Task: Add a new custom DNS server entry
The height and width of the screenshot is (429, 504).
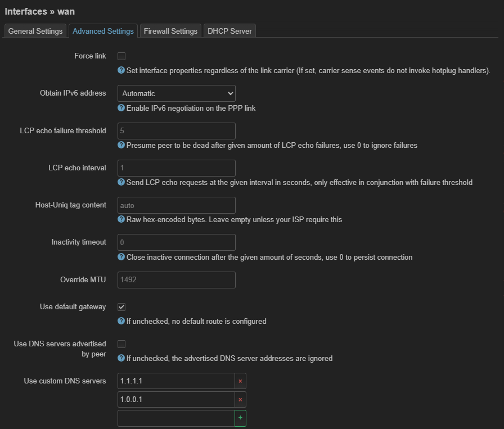Action: pos(240,418)
